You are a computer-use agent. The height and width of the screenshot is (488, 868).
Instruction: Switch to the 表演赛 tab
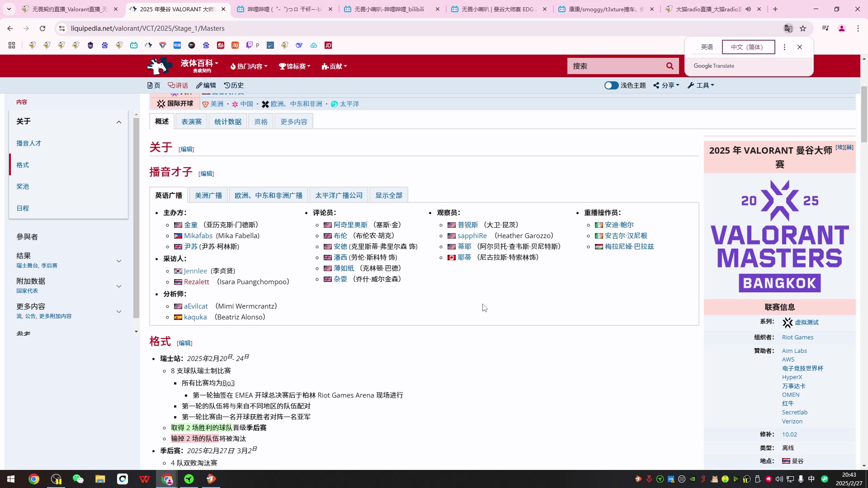pos(192,122)
